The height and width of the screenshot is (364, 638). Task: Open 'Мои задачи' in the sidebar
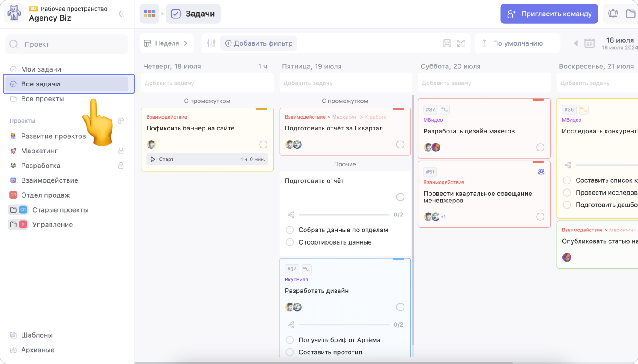[41, 69]
